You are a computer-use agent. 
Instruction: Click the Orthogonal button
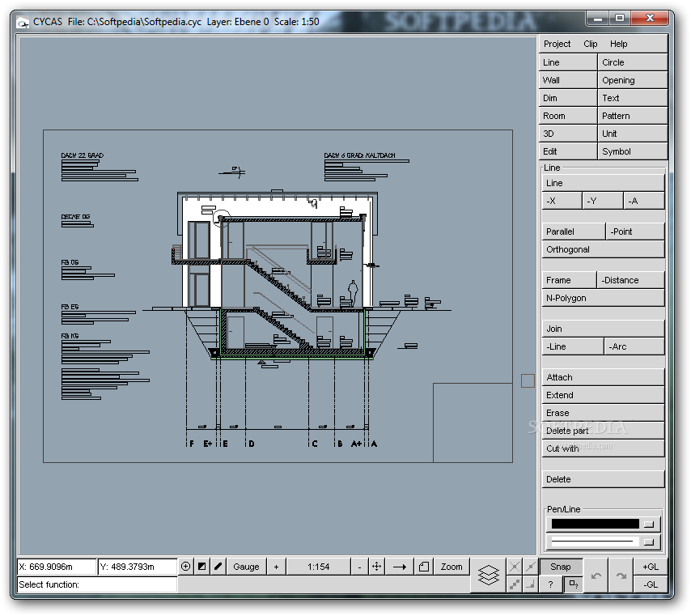603,249
